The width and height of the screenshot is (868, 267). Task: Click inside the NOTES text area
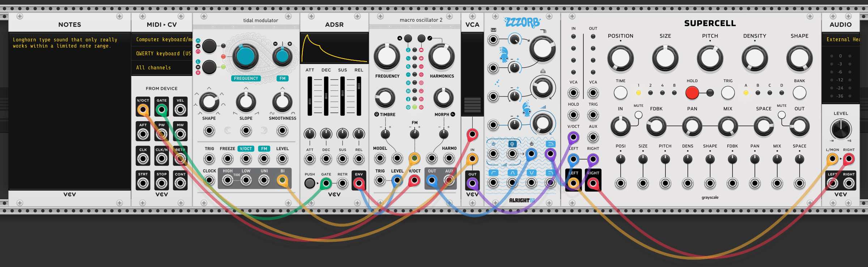(x=70, y=111)
